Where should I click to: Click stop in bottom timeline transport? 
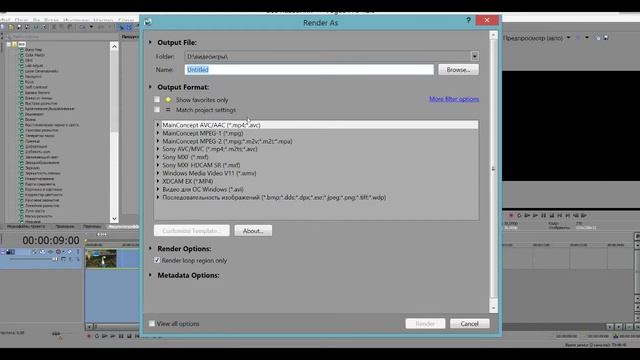tap(129, 336)
